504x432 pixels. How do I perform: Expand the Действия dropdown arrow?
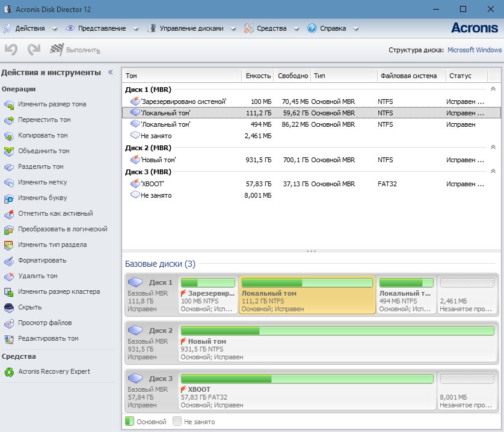click(55, 29)
